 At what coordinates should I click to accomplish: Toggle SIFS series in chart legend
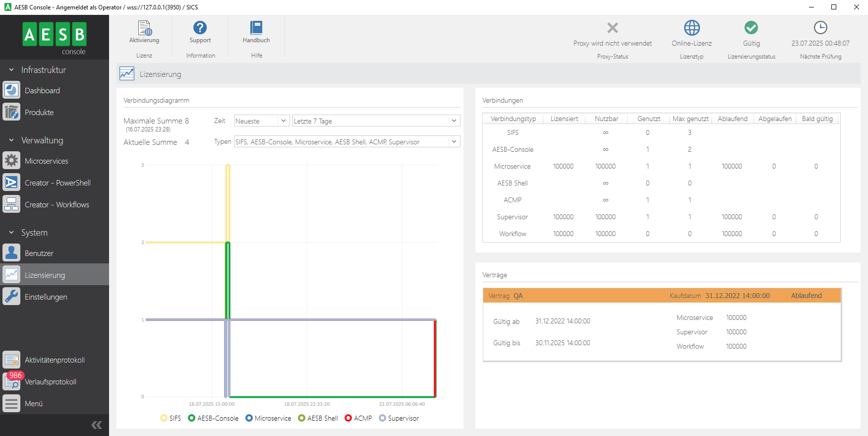click(170, 418)
